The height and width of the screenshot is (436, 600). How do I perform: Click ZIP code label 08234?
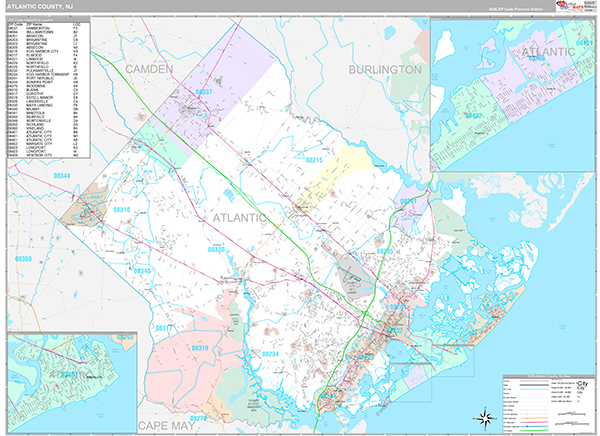[270, 354]
